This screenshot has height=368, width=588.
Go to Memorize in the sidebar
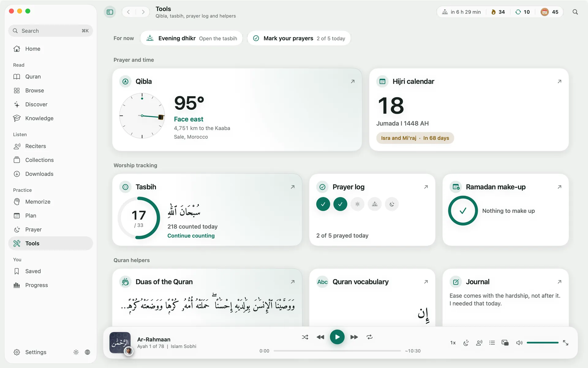pos(51,202)
